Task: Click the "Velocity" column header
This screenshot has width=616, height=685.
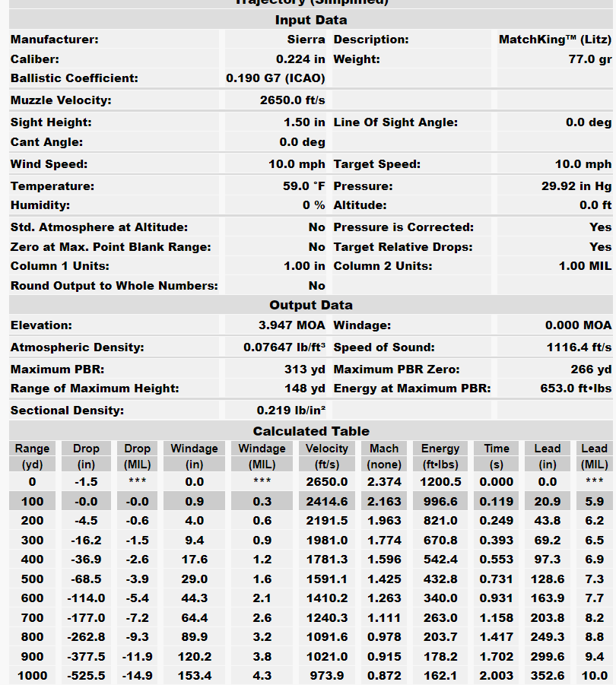Action: click(327, 449)
